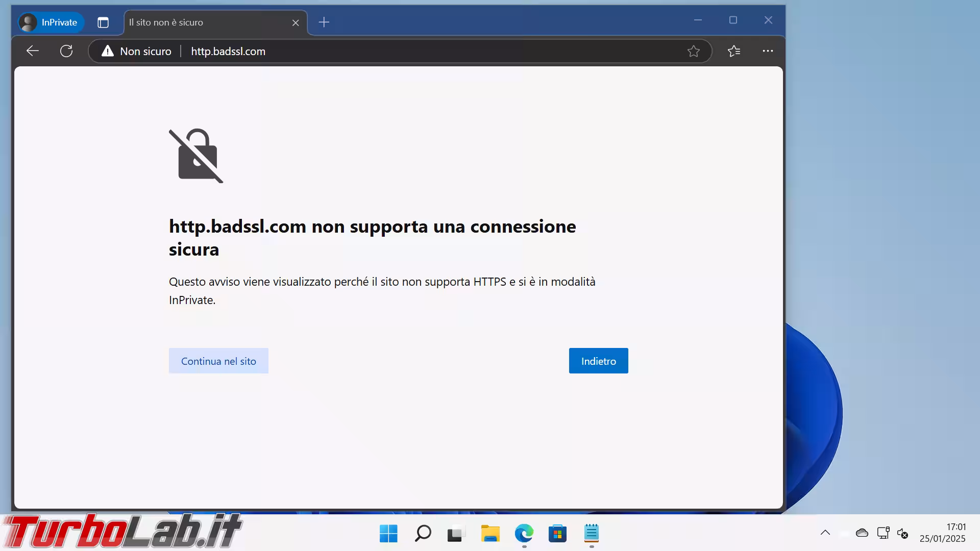Click the Non sicuro warning indicator
Viewport: 980px width, 551px height.
136,51
